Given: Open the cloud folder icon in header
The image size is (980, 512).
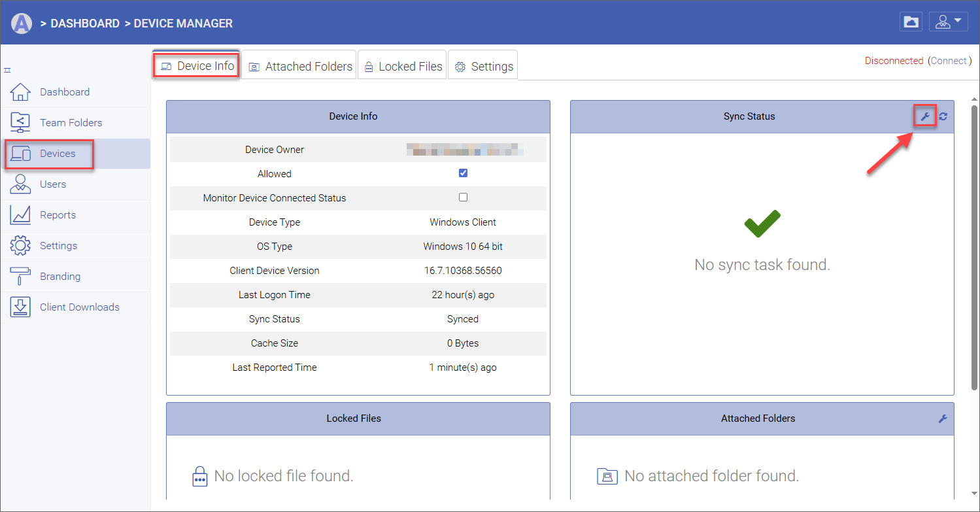Looking at the screenshot, I should (x=911, y=22).
